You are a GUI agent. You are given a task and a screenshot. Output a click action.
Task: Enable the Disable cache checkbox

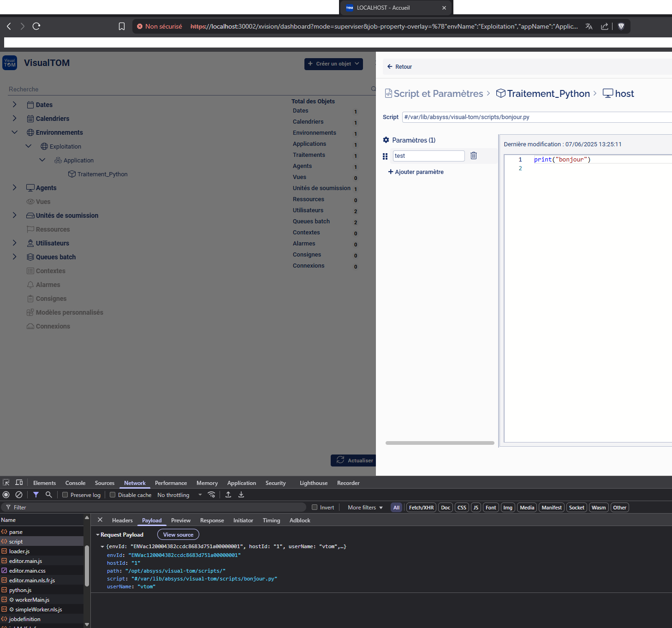point(113,495)
